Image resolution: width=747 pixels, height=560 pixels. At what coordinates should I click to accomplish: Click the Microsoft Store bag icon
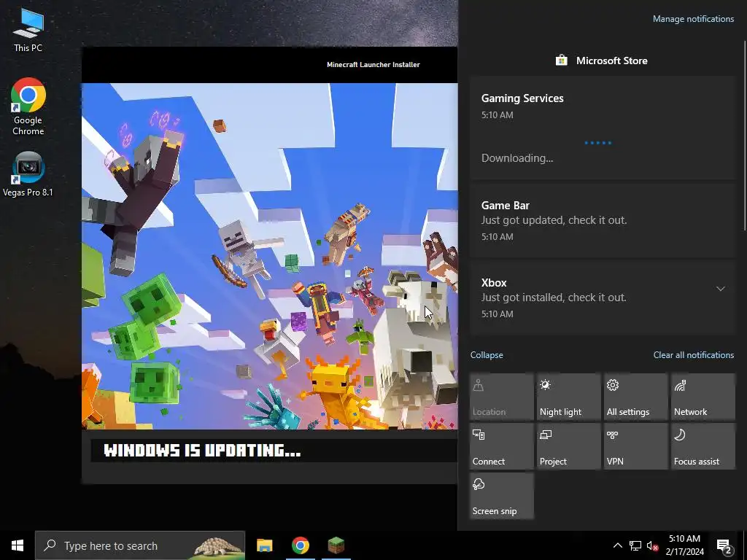point(561,61)
